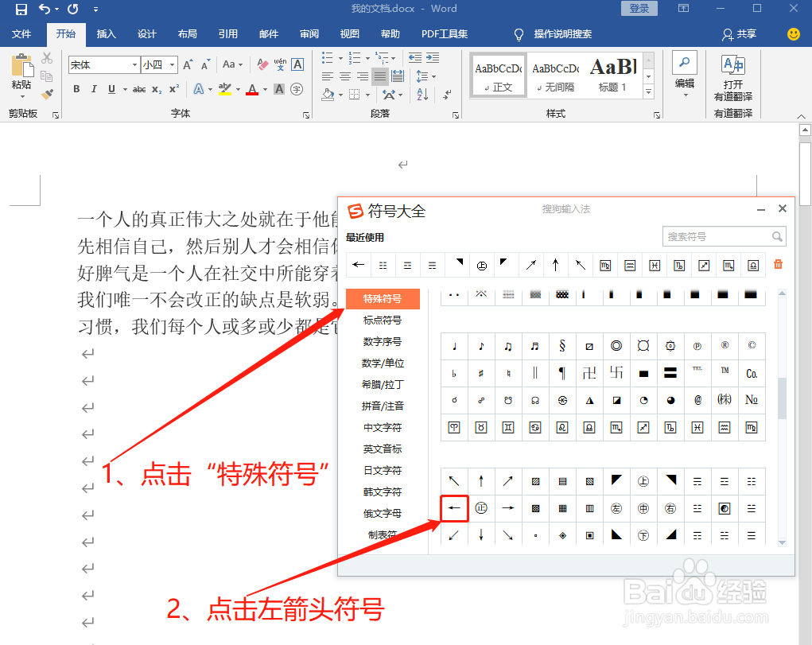Insert the right arrow symbol
This screenshot has height=645, width=812.
[508, 508]
